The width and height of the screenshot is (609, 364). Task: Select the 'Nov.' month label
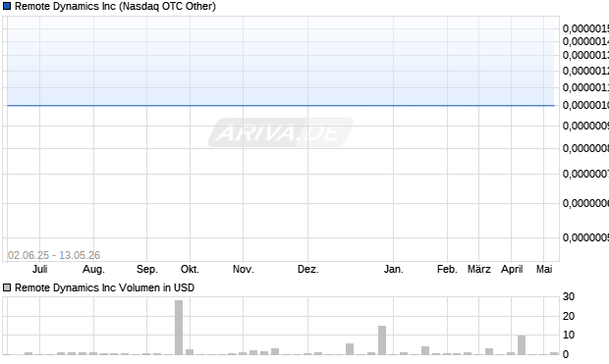click(244, 269)
